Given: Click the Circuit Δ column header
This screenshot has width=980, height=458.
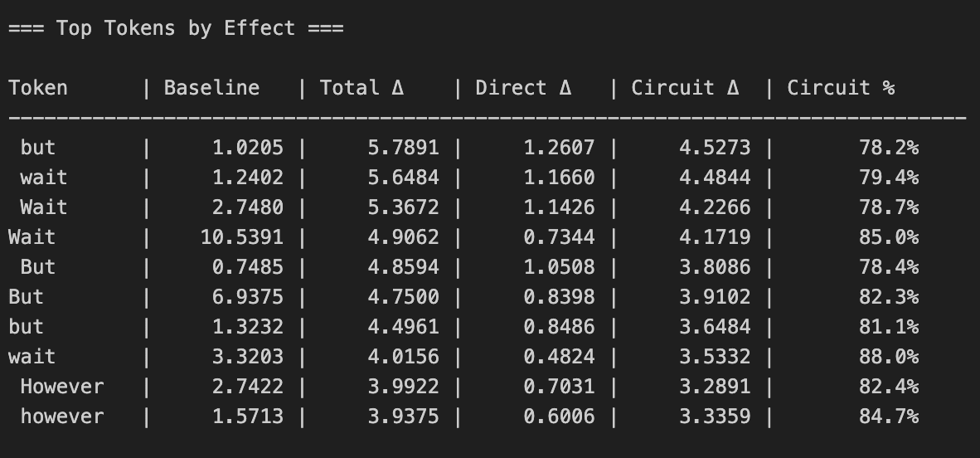Looking at the screenshot, I should click(x=685, y=88).
